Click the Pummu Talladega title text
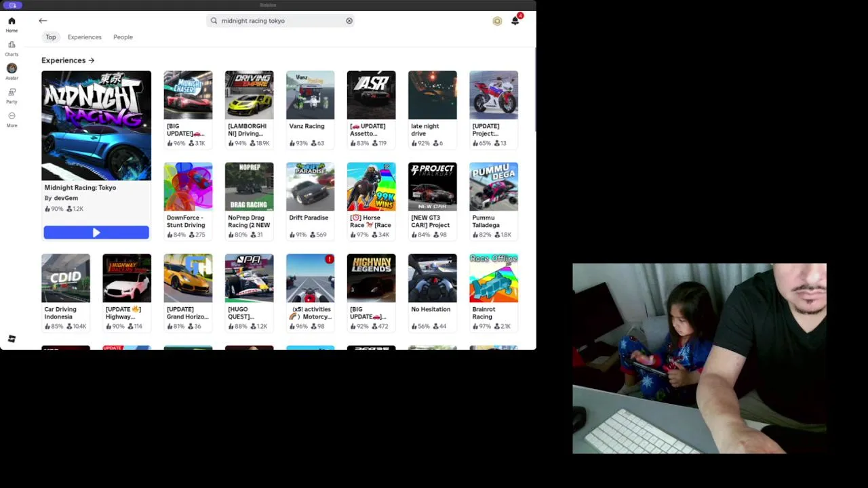Screen dimensions: 868x488 [486, 222]
